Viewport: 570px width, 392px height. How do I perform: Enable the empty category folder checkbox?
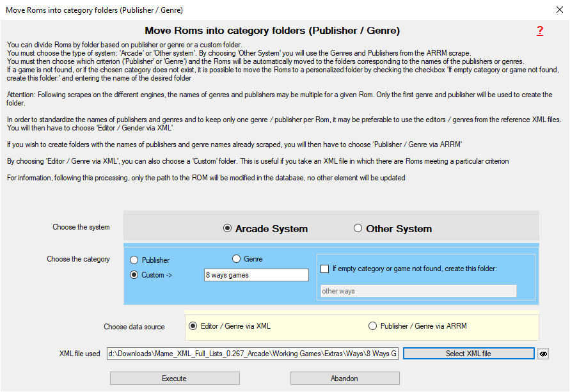click(325, 269)
